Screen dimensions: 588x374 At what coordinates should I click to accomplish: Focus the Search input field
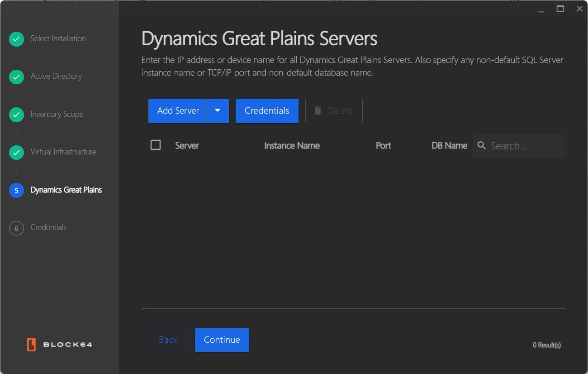point(525,146)
